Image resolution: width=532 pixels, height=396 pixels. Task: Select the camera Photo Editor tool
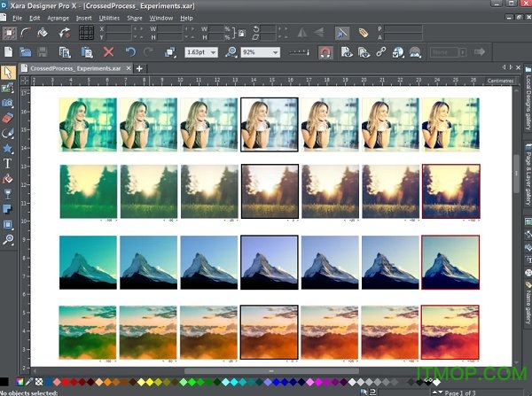pos(7,103)
